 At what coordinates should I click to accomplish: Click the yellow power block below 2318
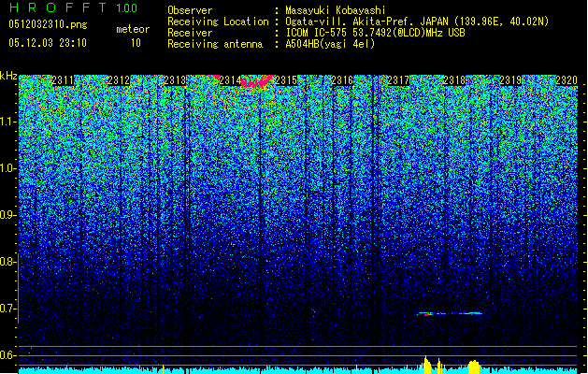coord(474,367)
